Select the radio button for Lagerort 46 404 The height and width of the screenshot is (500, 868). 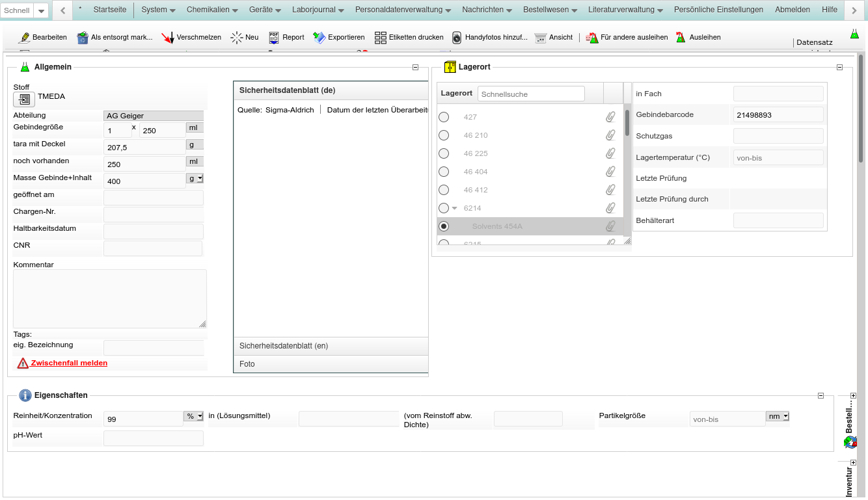pos(444,172)
